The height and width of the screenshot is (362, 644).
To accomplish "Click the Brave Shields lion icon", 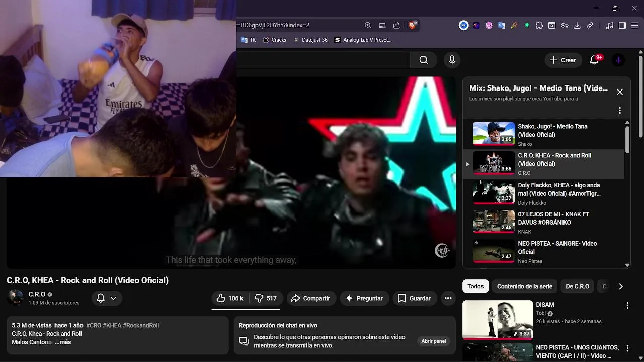I will click(x=412, y=25).
